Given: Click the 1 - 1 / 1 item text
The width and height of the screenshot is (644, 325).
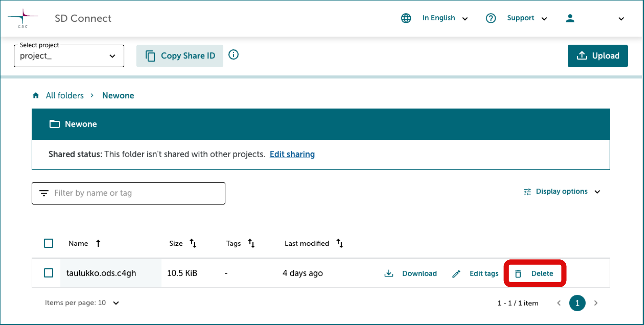Looking at the screenshot, I should coord(518,303).
